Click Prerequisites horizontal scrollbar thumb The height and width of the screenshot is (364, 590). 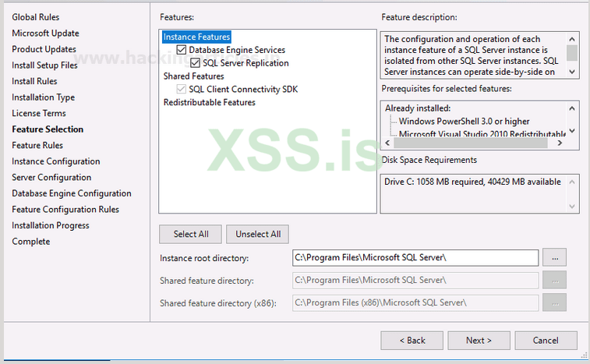470,143
